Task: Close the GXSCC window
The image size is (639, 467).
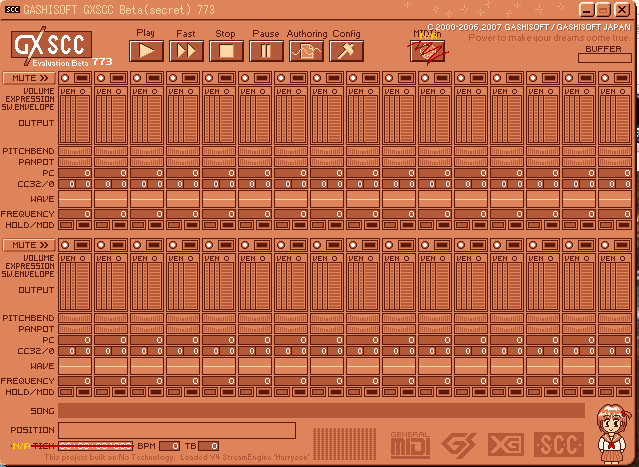Action: 622,10
